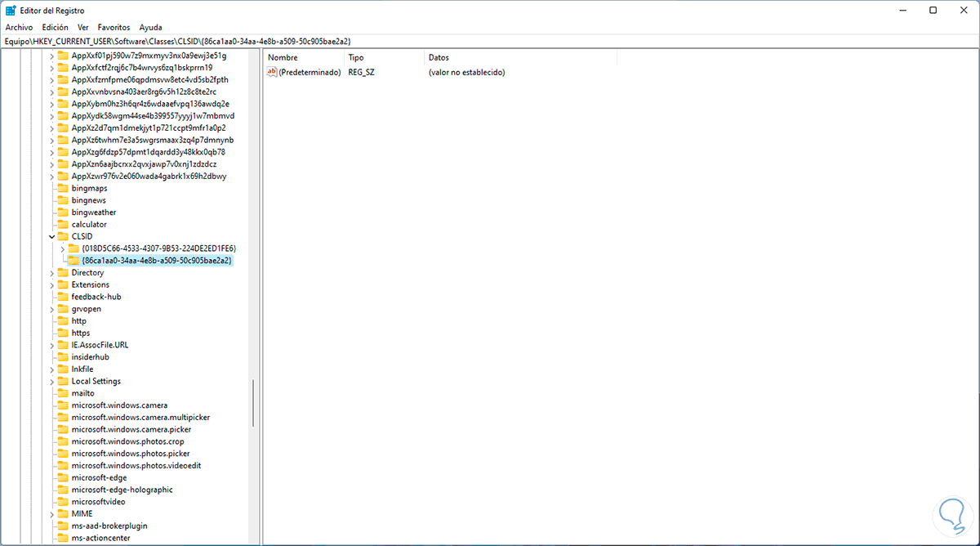Click the REG_SZ type cell
This screenshot has width=980, height=546.
(x=361, y=73)
